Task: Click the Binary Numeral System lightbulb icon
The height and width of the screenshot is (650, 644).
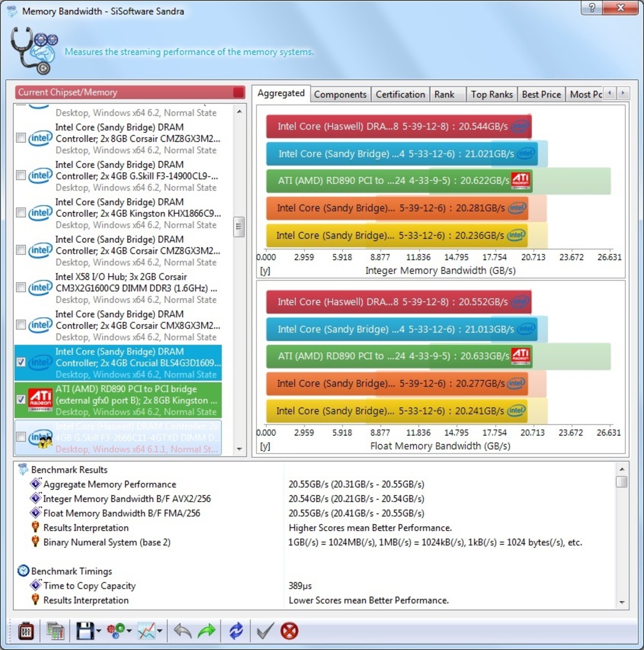Action: [x=35, y=542]
